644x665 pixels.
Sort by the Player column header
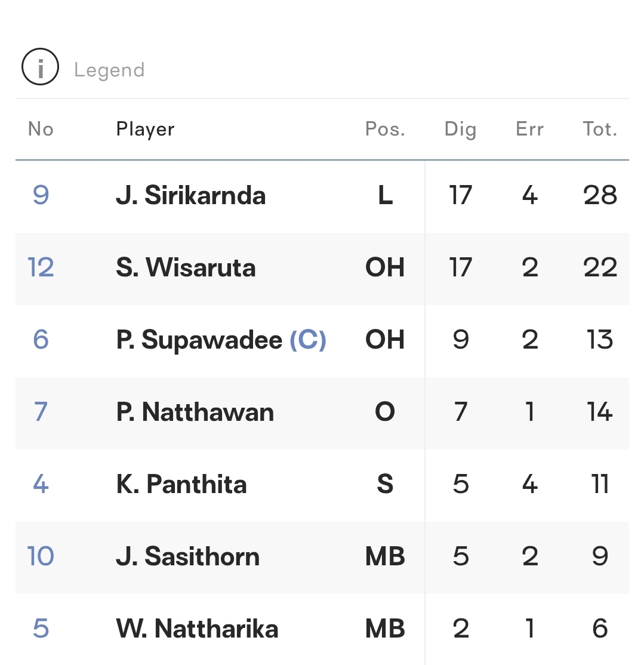click(145, 130)
